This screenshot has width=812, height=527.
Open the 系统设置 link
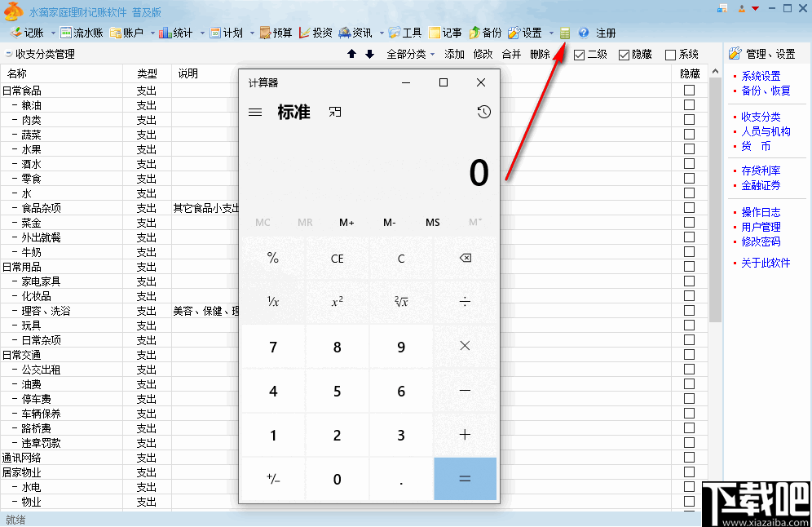(761, 76)
